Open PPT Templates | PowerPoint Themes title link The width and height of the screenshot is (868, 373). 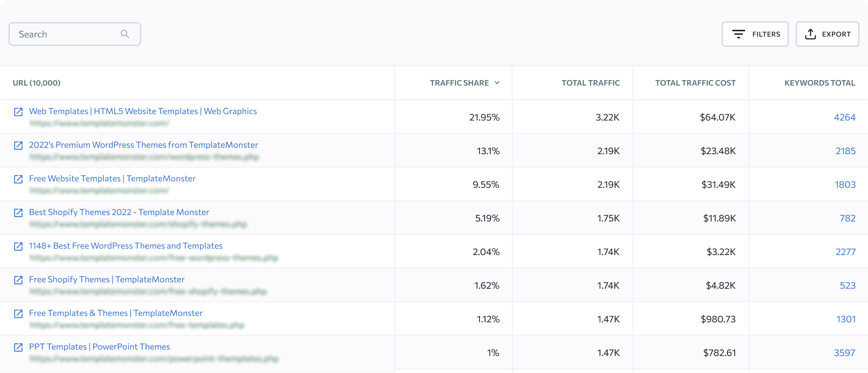(100, 347)
